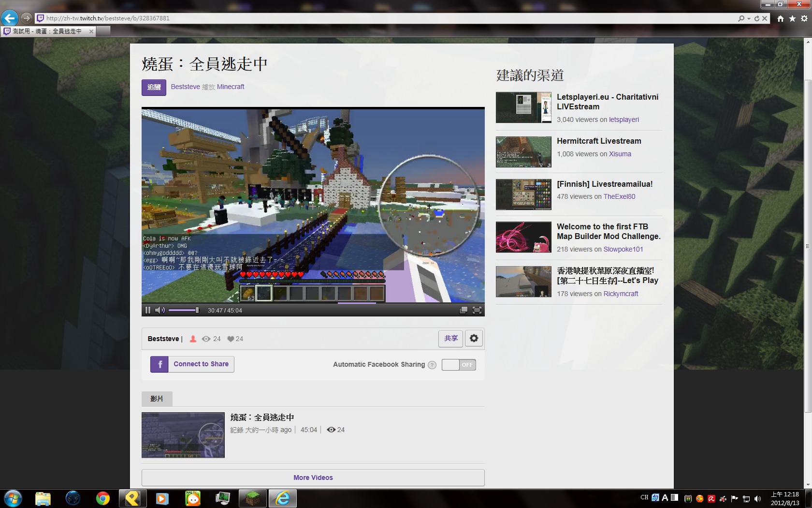
Task: Open FTB Map Builder stream thumbnail
Action: point(523,237)
